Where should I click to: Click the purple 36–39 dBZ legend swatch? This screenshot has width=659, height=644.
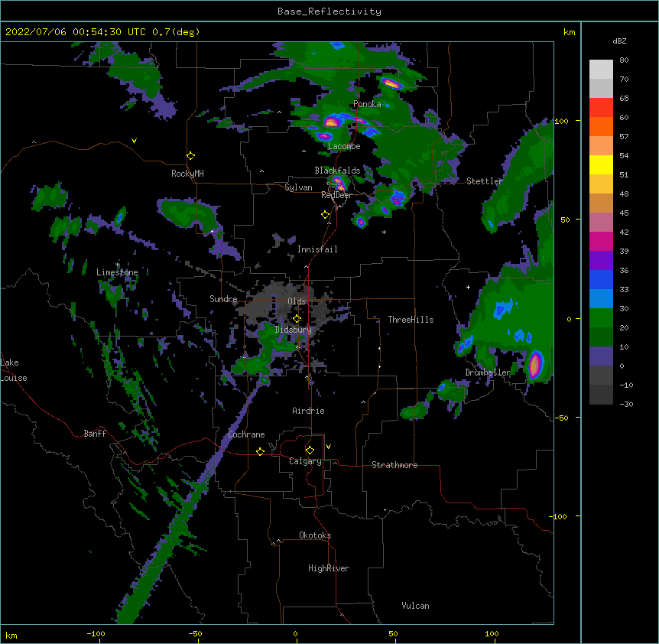[x=601, y=261]
